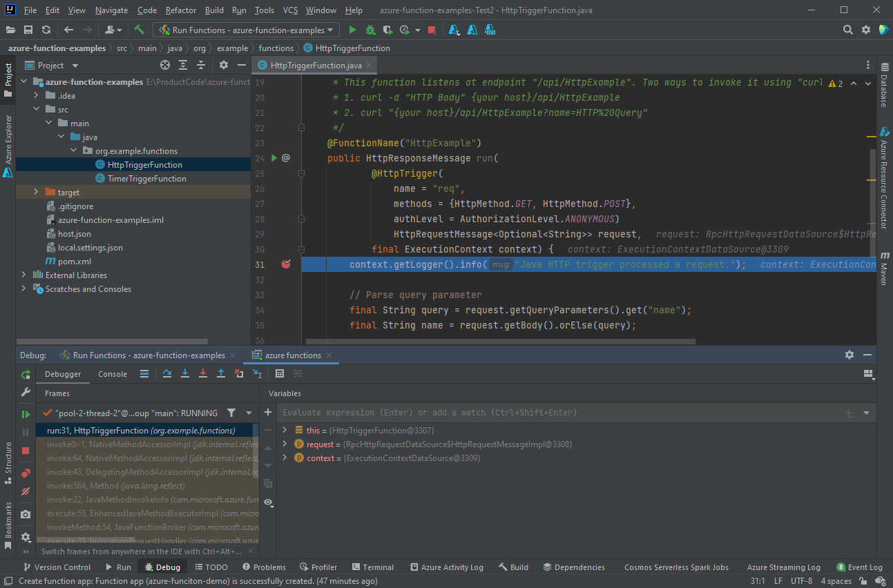Toggle the Mute Breakpoints icon
The height and width of the screenshot is (588, 893).
click(x=26, y=492)
